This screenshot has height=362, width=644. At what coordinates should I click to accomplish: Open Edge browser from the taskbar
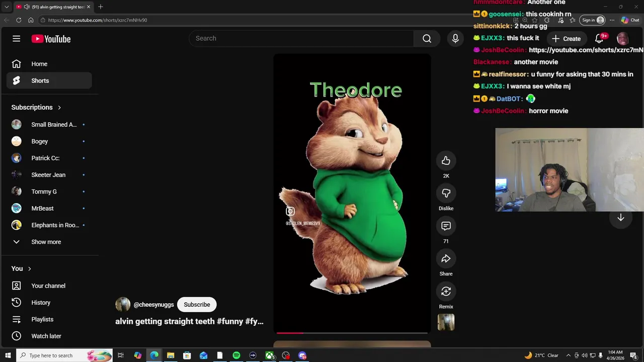click(x=154, y=355)
